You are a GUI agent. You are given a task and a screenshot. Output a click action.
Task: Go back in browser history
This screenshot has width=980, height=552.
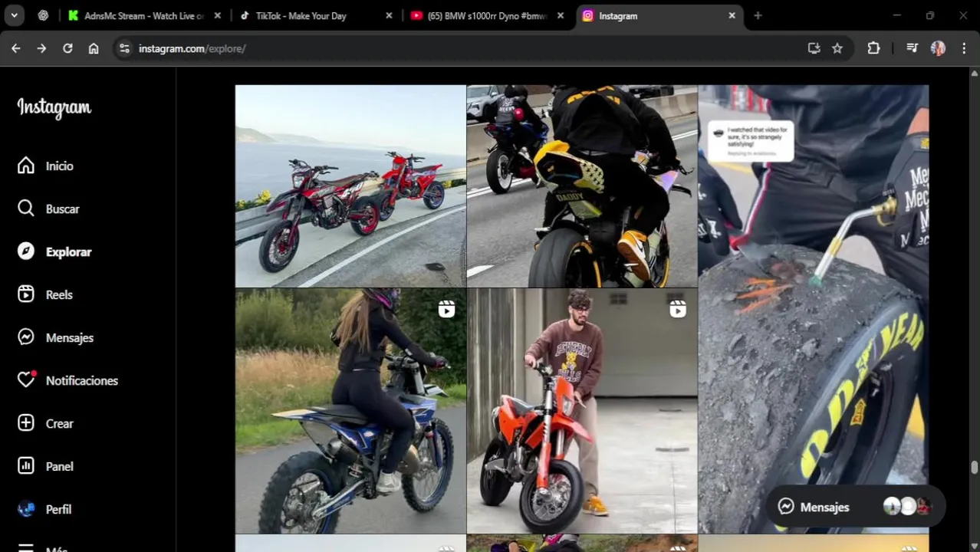coord(16,48)
